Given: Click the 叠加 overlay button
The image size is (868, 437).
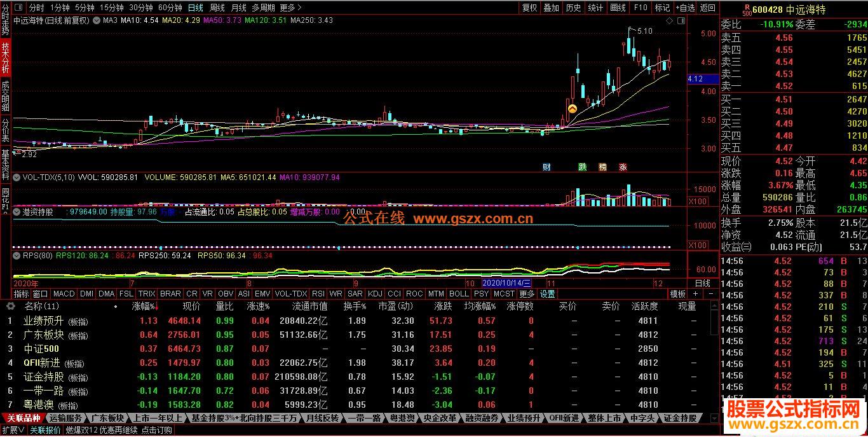Looking at the screenshot, I should pyautogui.click(x=552, y=8).
